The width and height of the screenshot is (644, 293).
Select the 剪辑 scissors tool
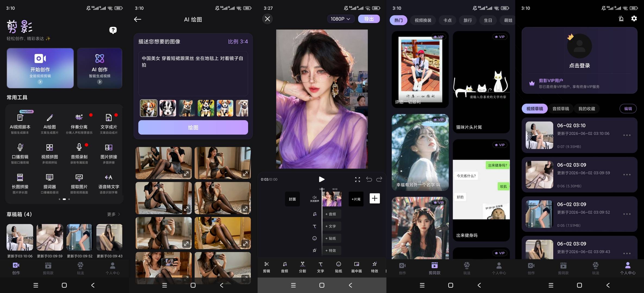(267, 267)
